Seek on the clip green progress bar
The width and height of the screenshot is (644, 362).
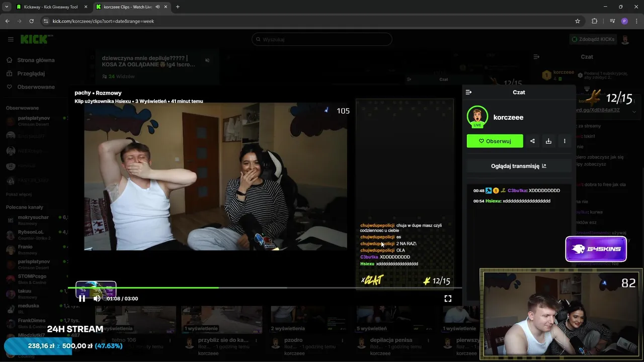265,288
